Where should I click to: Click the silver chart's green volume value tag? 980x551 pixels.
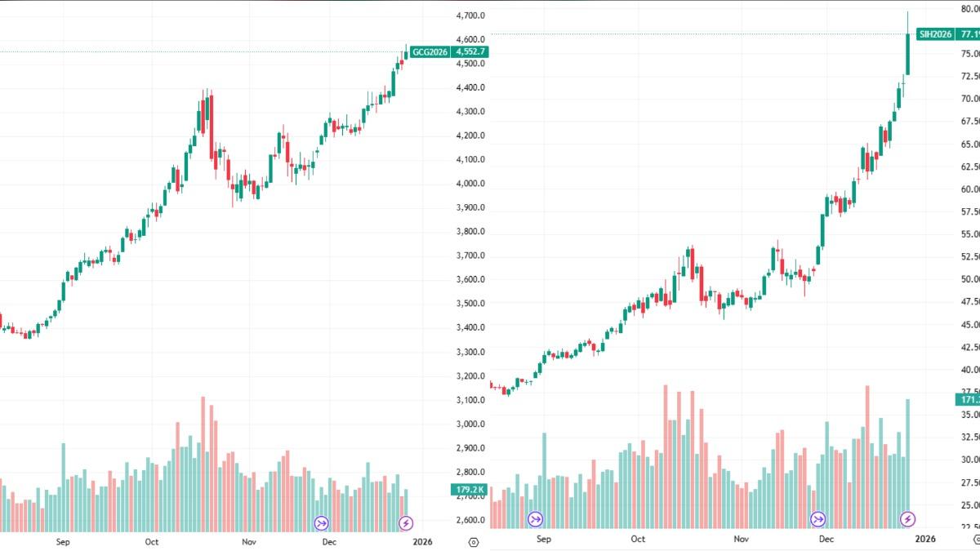969,400
